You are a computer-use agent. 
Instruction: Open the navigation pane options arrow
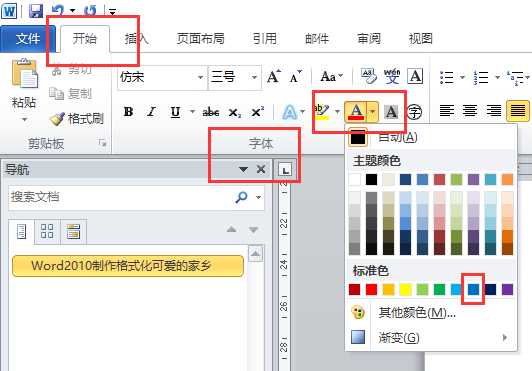[x=243, y=169]
